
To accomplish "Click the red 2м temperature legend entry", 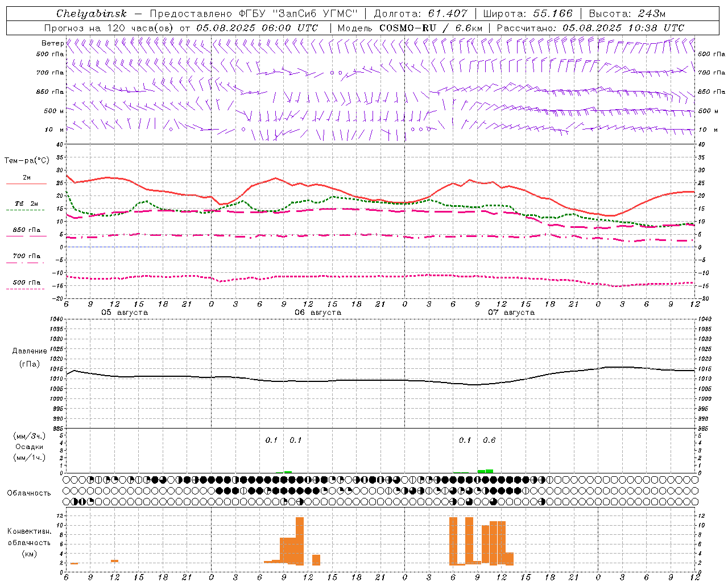I will [x=27, y=180].
